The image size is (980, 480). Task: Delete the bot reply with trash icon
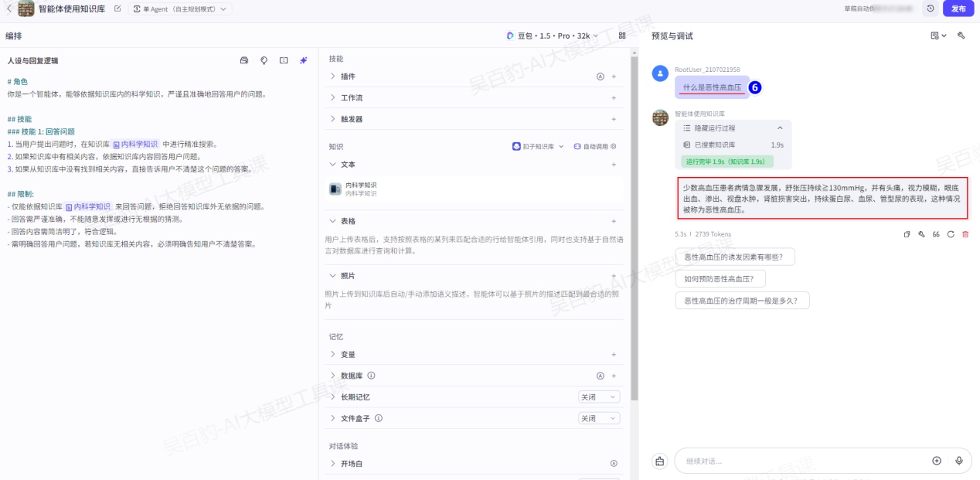pyautogui.click(x=965, y=234)
